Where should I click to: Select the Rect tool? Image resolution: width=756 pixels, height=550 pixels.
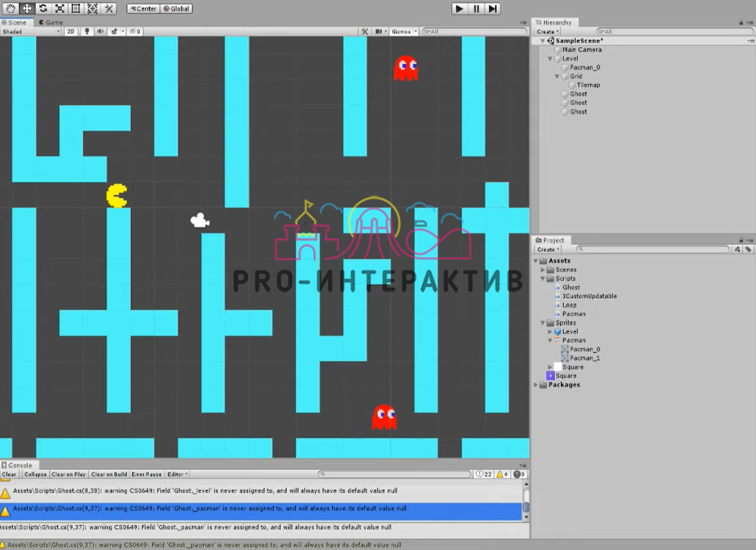(76, 8)
